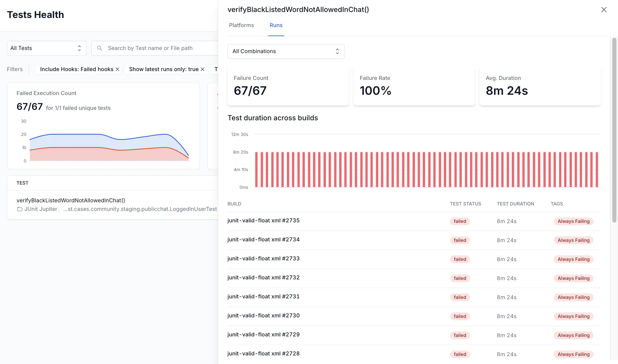Switch to the Runs tab

[x=276, y=25]
